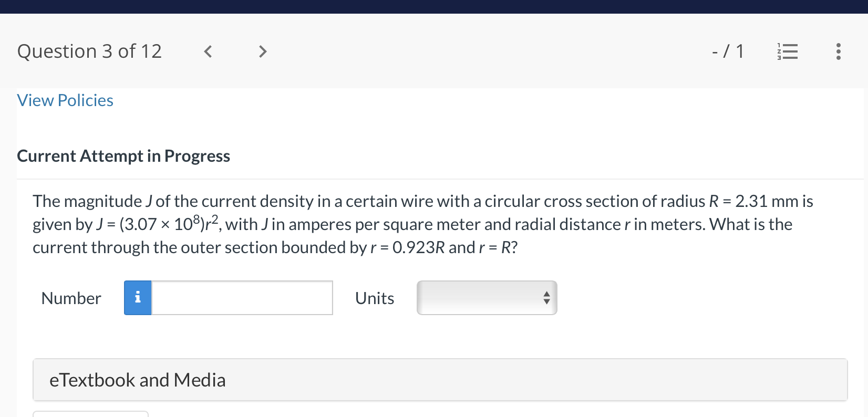The height and width of the screenshot is (417, 868).
Task: Open the Units combo box to choose amperes
Action: pyautogui.click(x=486, y=298)
